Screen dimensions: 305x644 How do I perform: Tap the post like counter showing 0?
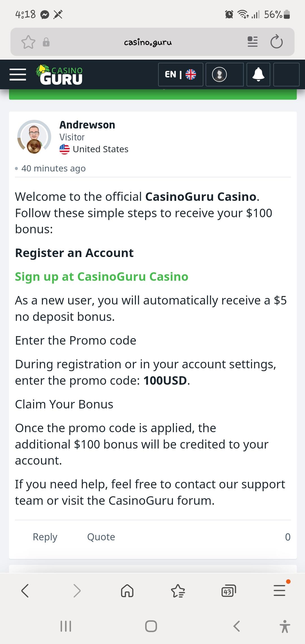click(x=287, y=537)
